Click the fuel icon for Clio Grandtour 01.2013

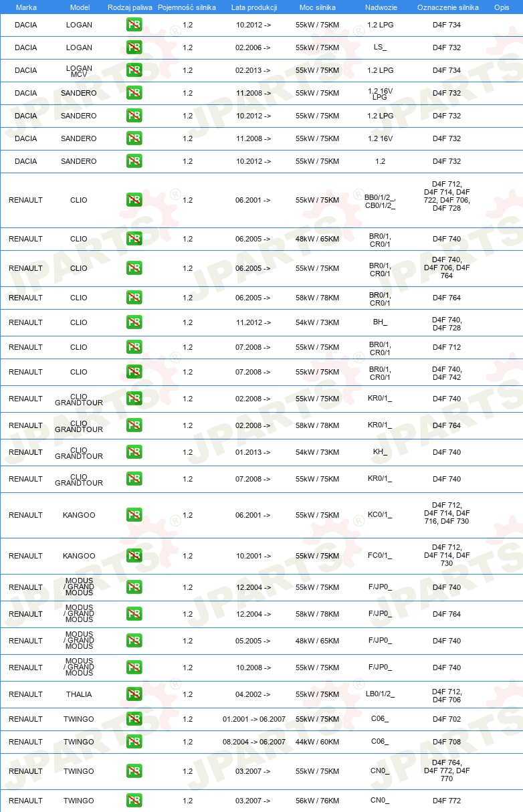(134, 452)
